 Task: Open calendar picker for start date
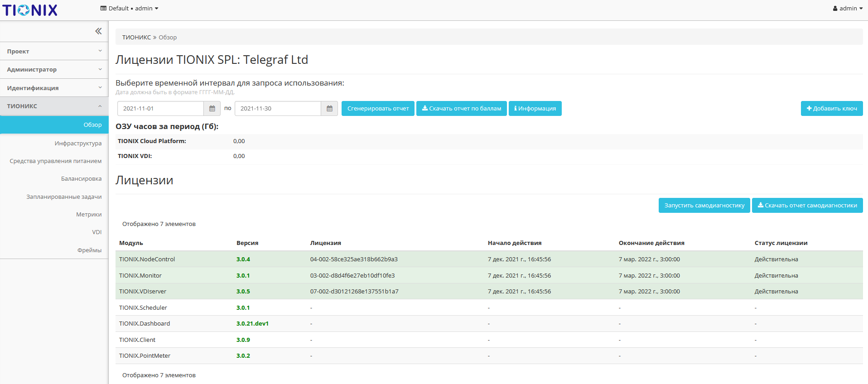click(212, 109)
